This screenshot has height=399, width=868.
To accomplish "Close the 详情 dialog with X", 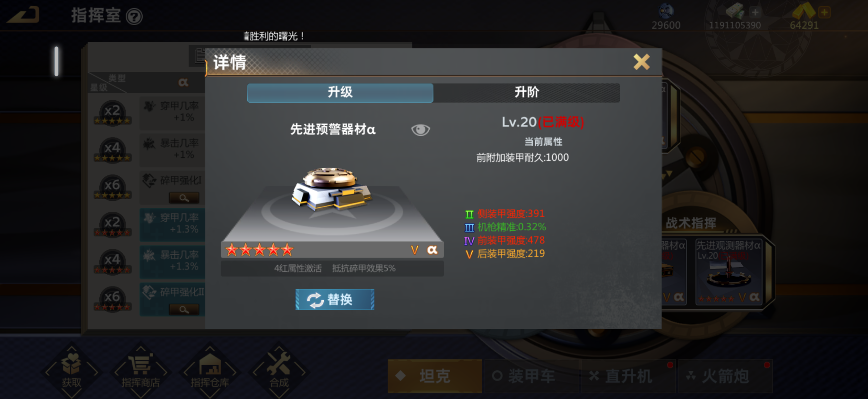I will tap(641, 62).
